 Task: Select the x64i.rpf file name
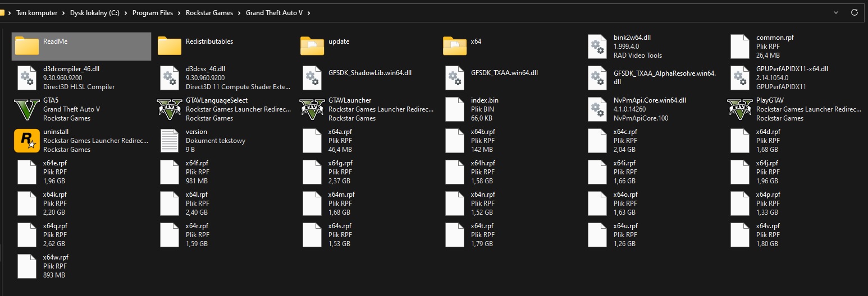click(x=624, y=163)
